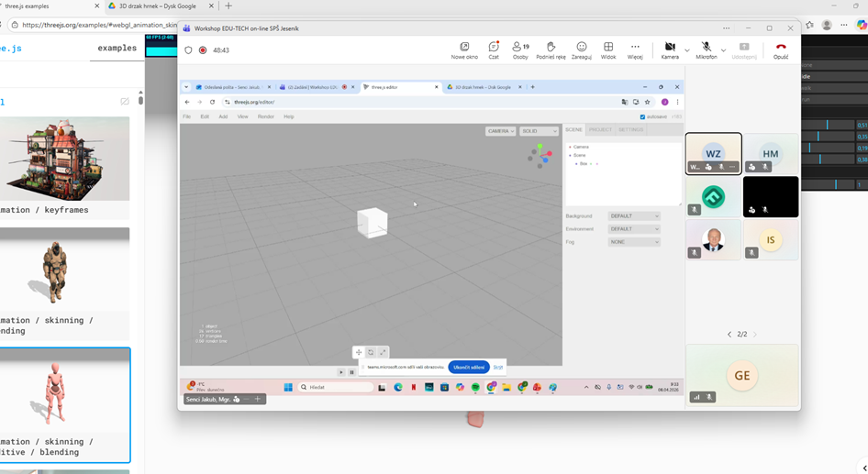The width and height of the screenshot is (868, 474).
Task: Show the Osoby participants list
Action: [x=520, y=50]
